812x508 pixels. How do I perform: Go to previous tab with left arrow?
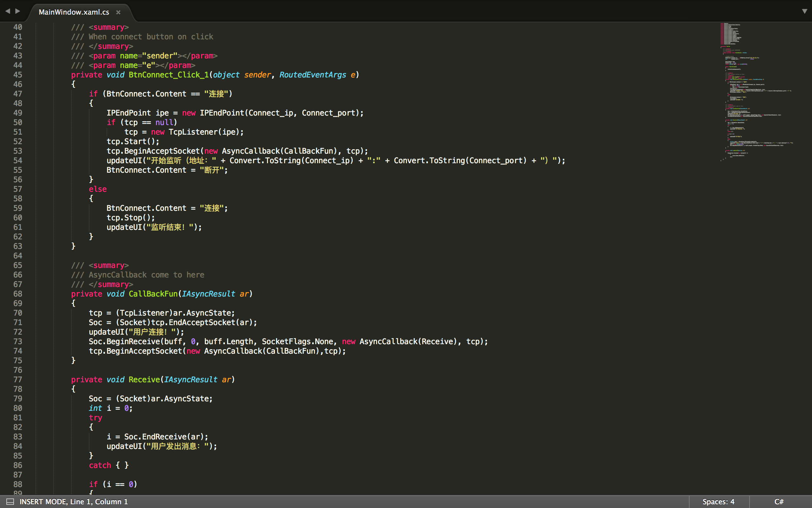[x=8, y=11]
